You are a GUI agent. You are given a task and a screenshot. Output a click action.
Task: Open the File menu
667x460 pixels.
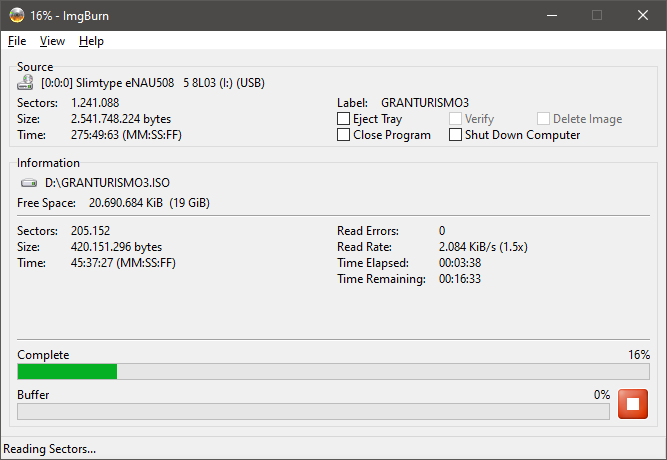(x=17, y=41)
